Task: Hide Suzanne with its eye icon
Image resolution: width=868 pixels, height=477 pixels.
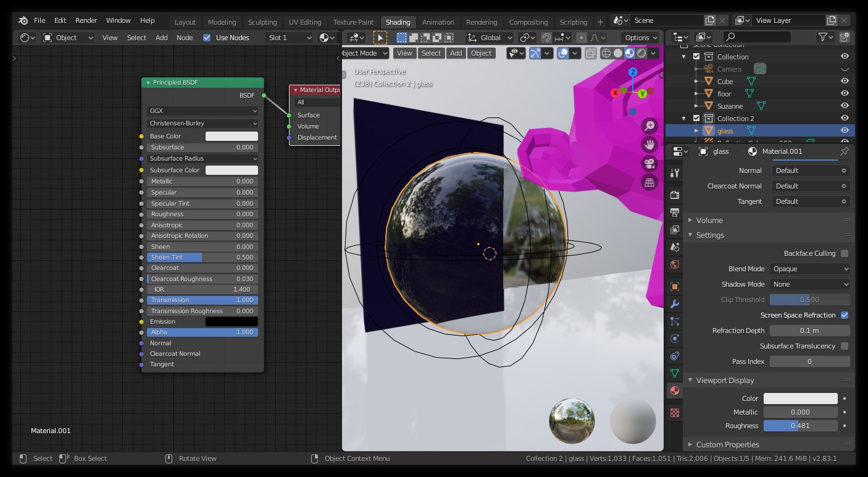Action: coord(844,106)
